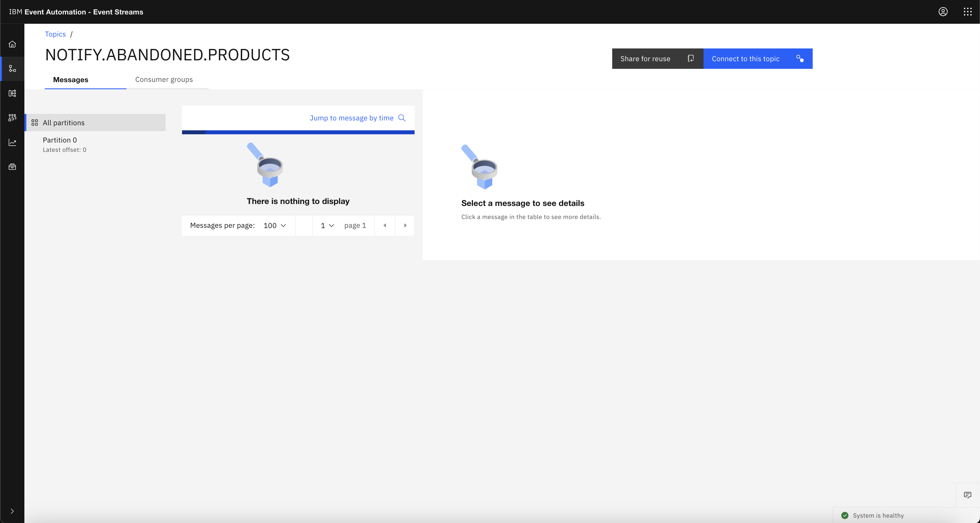Click Share for reuse button
The height and width of the screenshot is (523, 980).
click(657, 59)
